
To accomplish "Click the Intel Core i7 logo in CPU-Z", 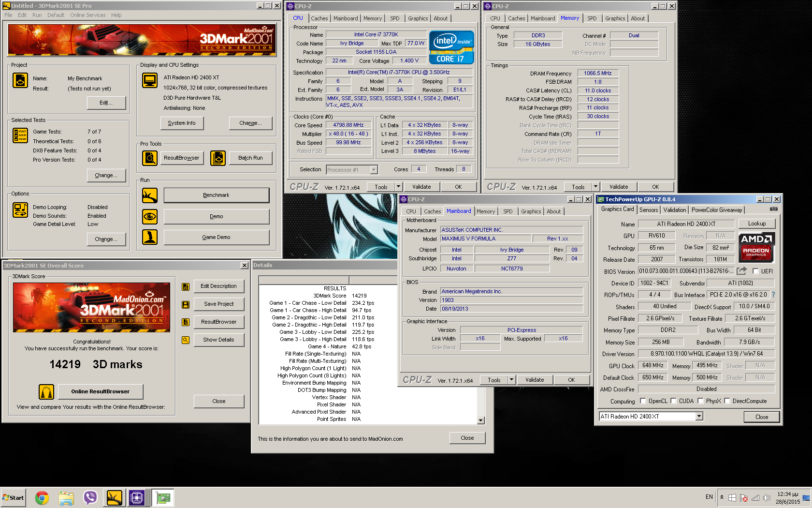I will point(451,47).
